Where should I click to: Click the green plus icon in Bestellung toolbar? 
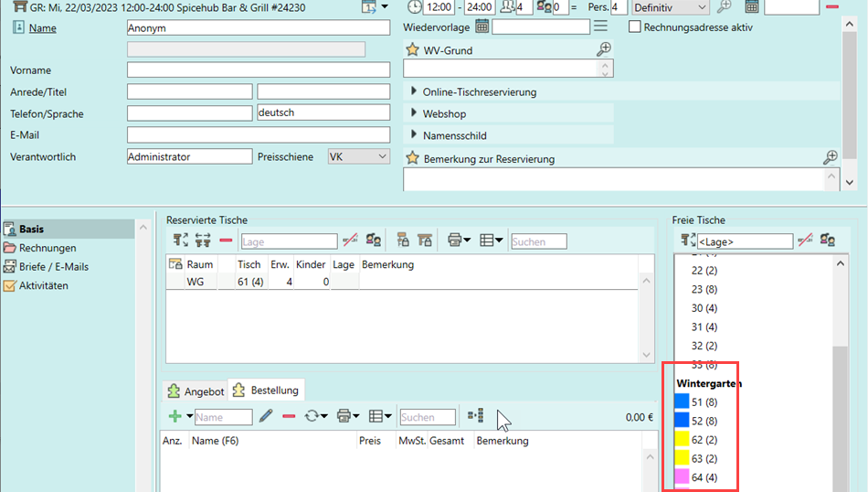175,417
